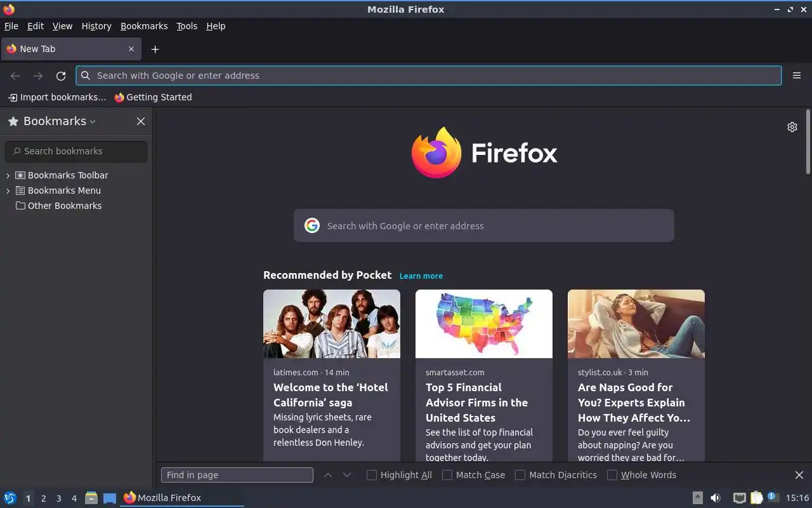Open the Bookmarks menu in menu bar

(x=144, y=26)
